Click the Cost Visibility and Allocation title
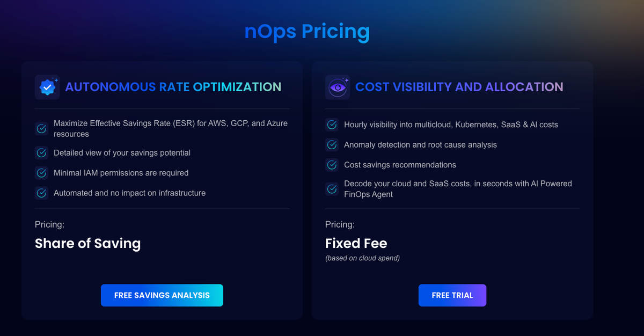This screenshot has height=336, width=644. (459, 87)
